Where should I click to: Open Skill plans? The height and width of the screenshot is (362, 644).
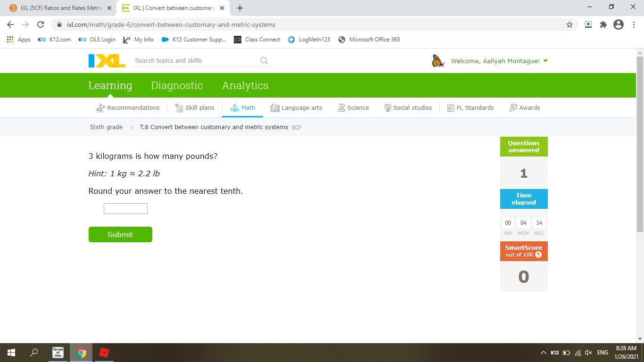pyautogui.click(x=195, y=108)
